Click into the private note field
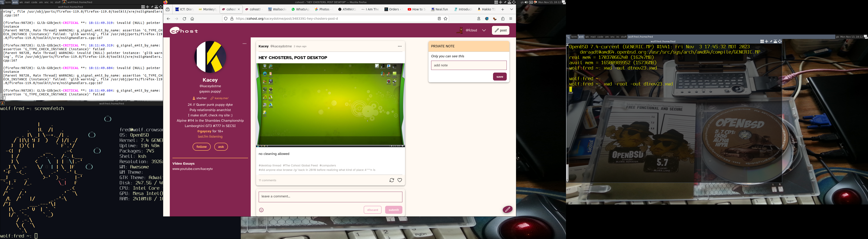This screenshot has height=239, width=868. click(468, 66)
